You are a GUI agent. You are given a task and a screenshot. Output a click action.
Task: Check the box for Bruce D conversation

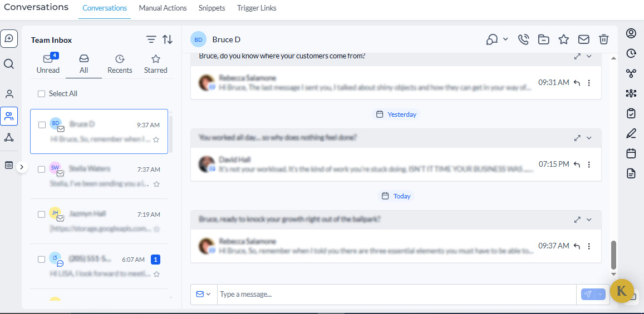[x=42, y=124]
